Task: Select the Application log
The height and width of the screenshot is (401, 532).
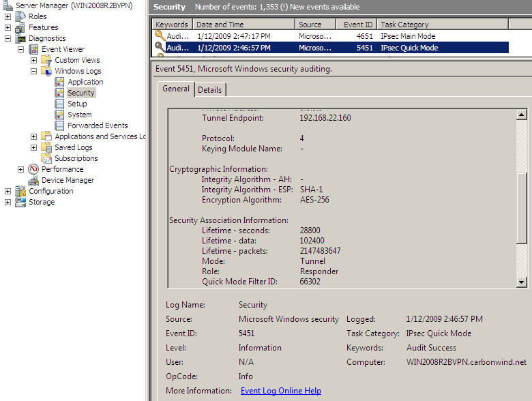Action: click(x=85, y=82)
